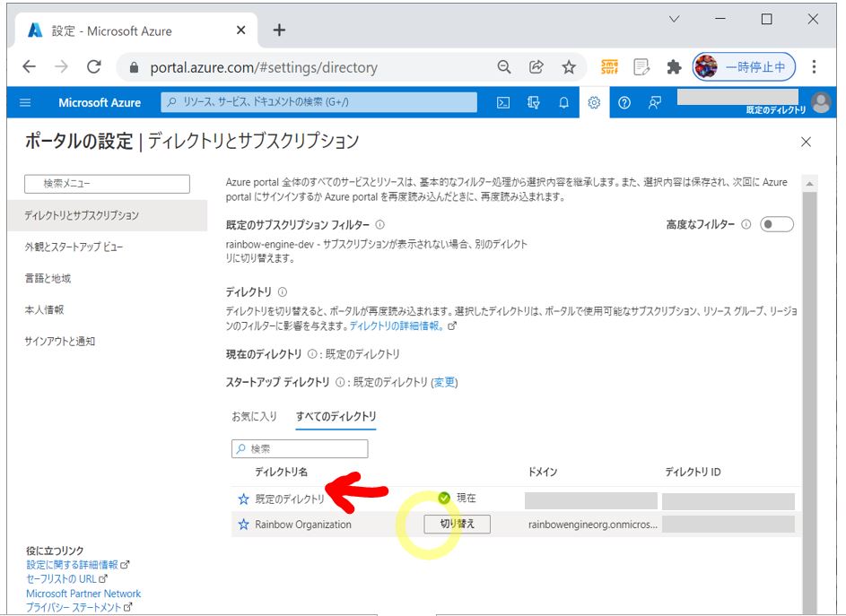The image size is (846, 616).
Task: Click the 一時停止中 browser profile button
Action: tap(744, 67)
